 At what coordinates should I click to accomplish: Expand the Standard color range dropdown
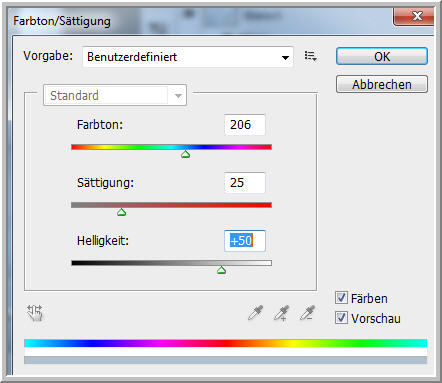pos(115,96)
